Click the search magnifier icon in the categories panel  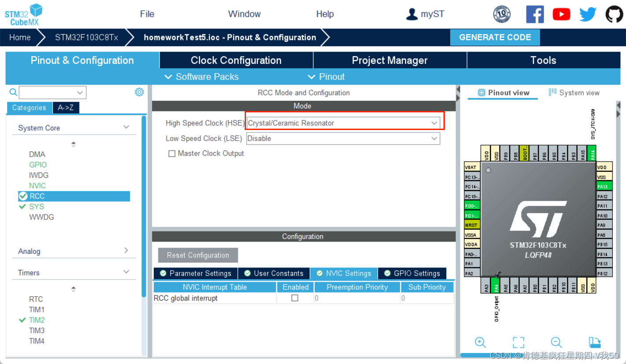coord(13,92)
